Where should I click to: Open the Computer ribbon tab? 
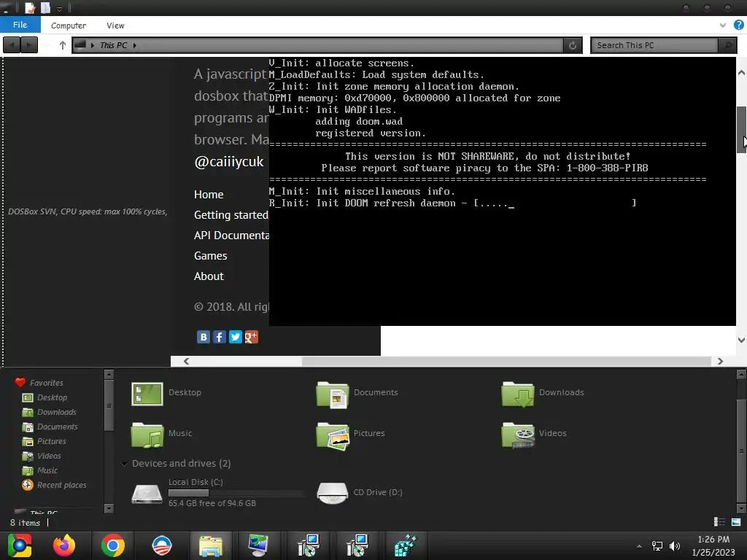[x=68, y=26]
